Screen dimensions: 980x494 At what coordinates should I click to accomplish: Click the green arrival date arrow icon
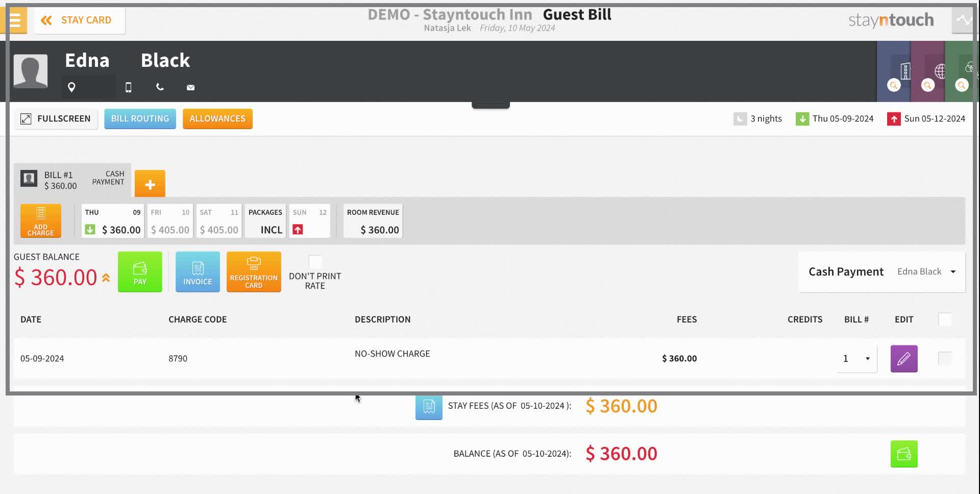coord(802,119)
